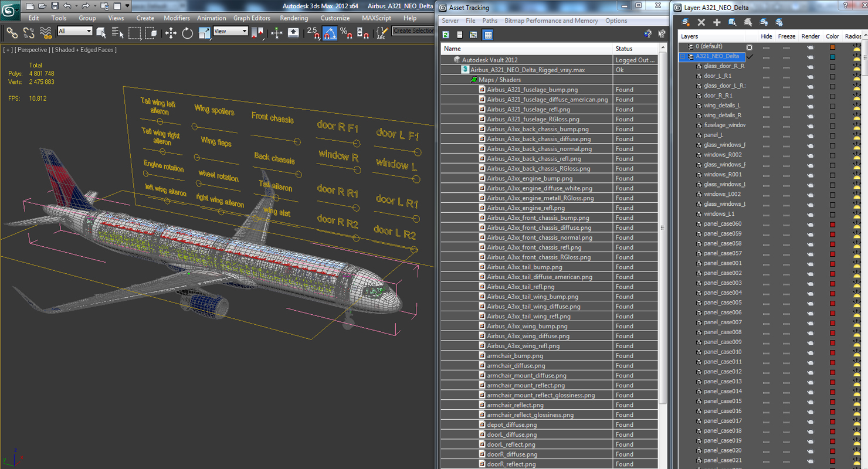This screenshot has height=469, width=868.
Task: Click the Create Selection Set input field
Action: tap(413, 30)
